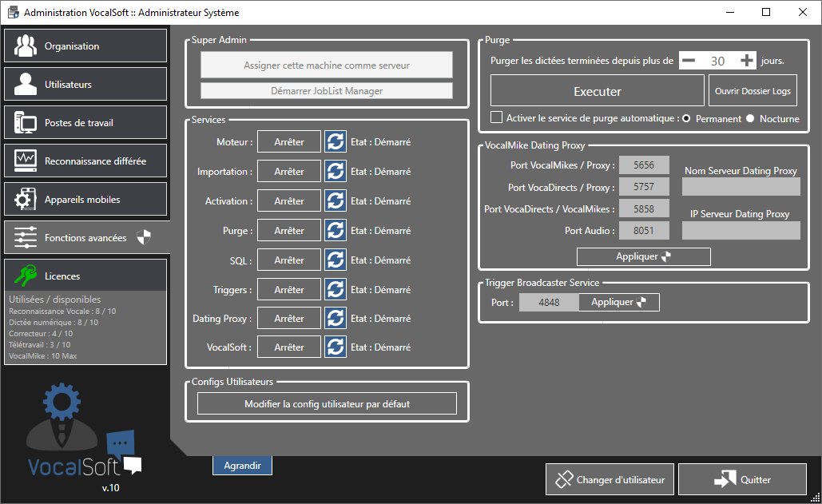
Task: Open the Appareils mobiles section
Action: [85, 199]
